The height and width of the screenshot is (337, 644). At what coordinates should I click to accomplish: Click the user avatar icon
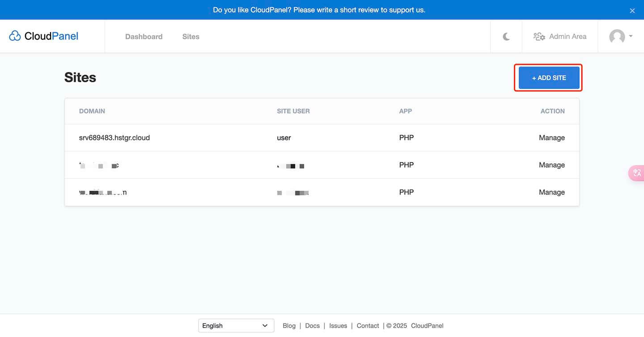tap(617, 37)
